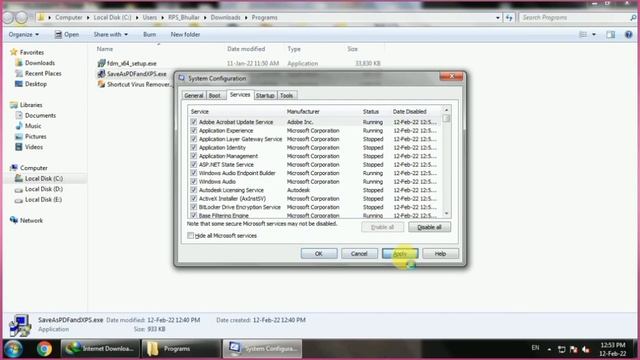
Task: Uncheck Adobe Acrobat Update Service
Action: pyautogui.click(x=193, y=122)
